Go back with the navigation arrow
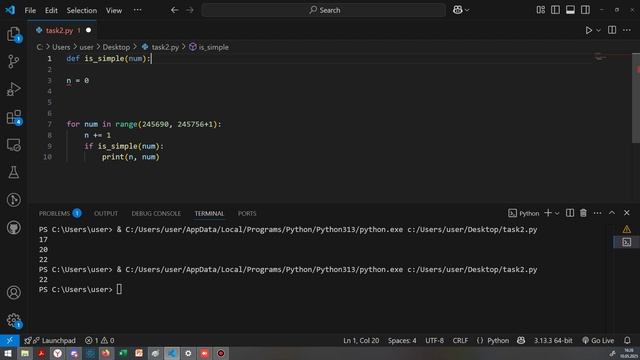The image size is (640, 360). point(174,10)
